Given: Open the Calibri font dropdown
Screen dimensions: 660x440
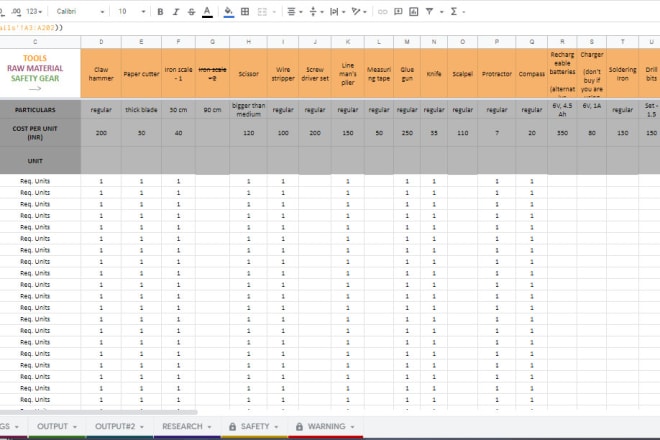Looking at the screenshot, I should click(80, 12).
